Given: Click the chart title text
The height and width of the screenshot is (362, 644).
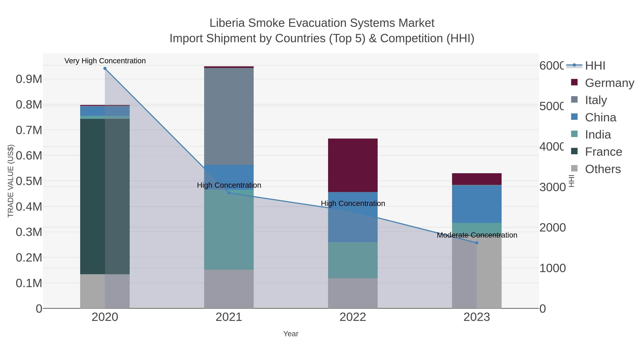Looking at the screenshot, I should pos(322,30).
